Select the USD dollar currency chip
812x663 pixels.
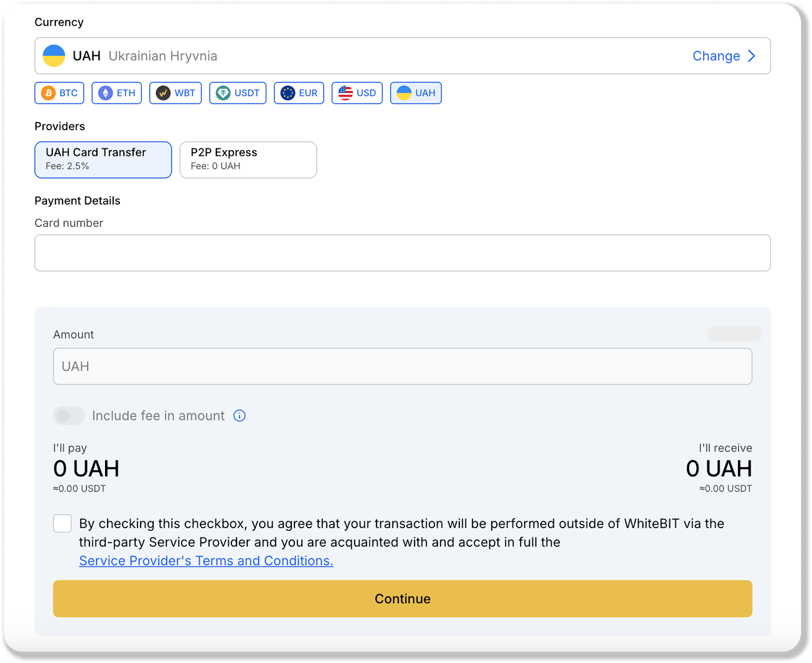(x=357, y=93)
